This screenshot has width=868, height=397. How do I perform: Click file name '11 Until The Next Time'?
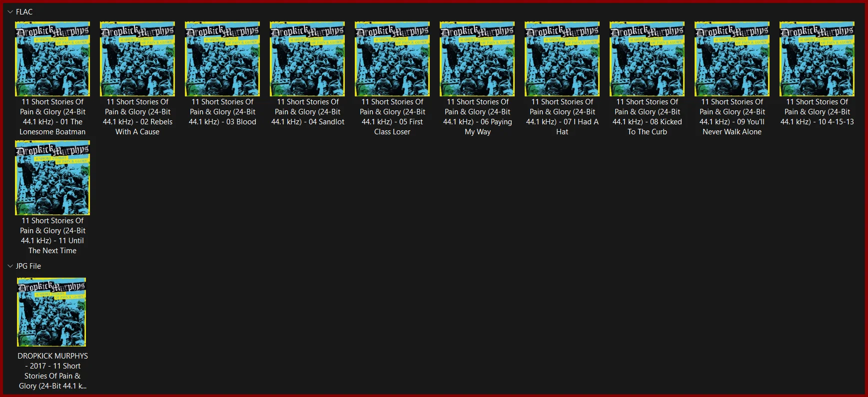pos(52,236)
